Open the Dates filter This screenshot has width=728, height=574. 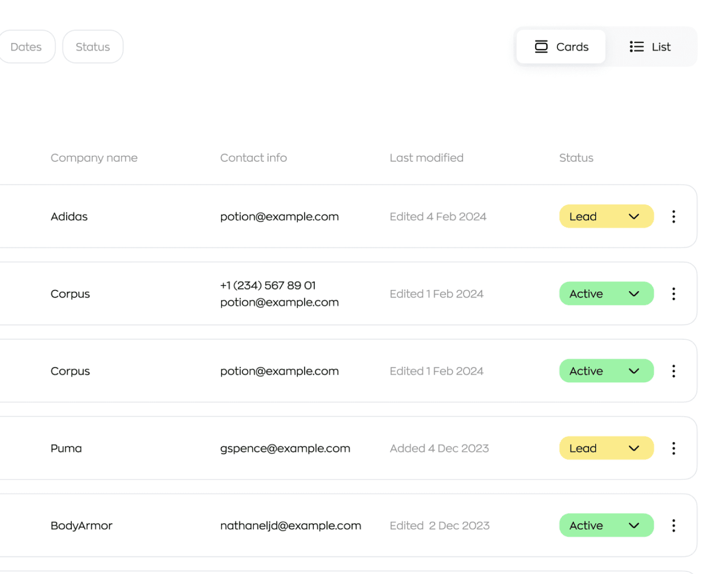pos(26,47)
